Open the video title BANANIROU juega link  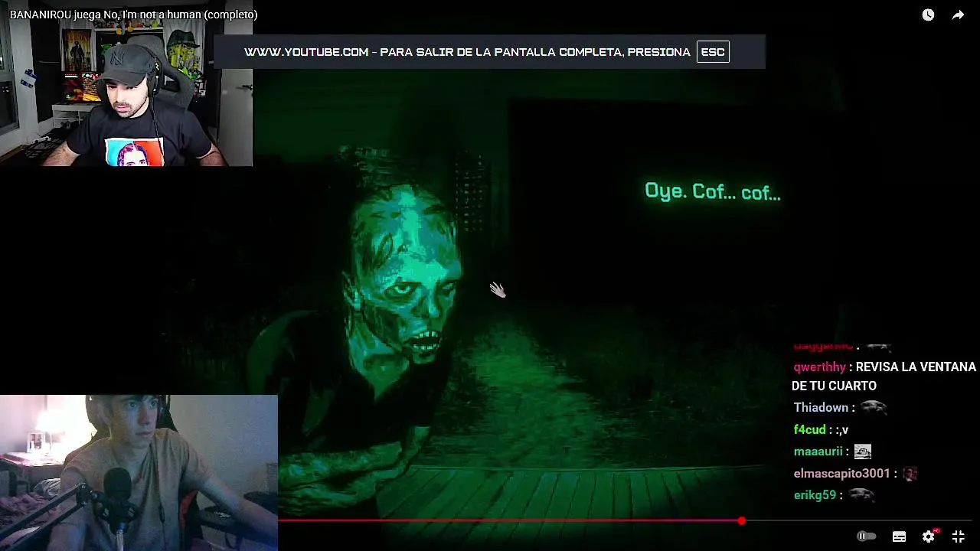point(133,15)
